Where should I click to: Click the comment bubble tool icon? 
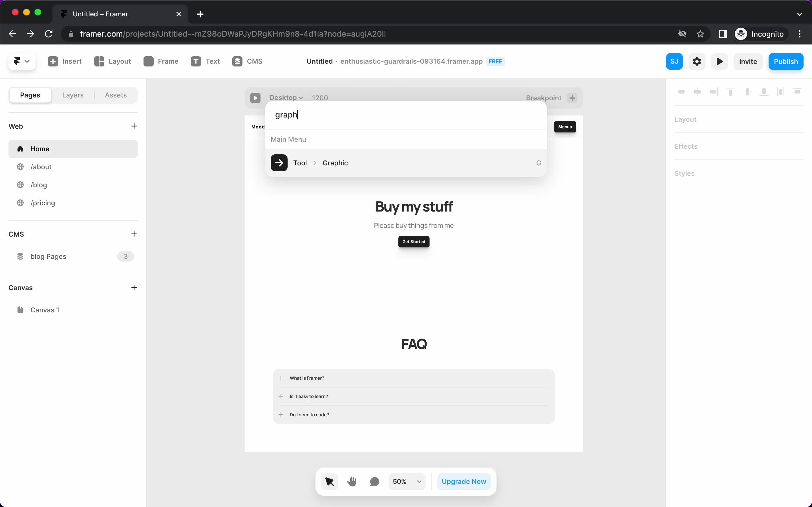pos(375,481)
